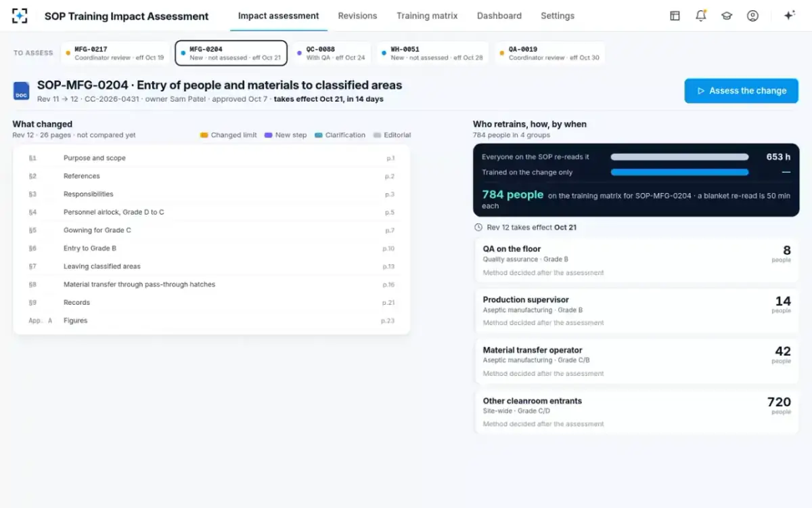Open App. A Figures row
The height and width of the screenshot is (508, 812).
212,320
